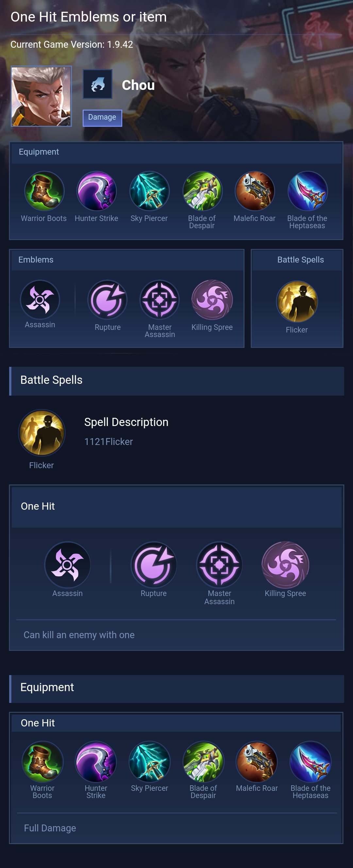Tap Killing Spree in the One Hit emblem set
Screen dimensions: 353x868
[x=285, y=564]
